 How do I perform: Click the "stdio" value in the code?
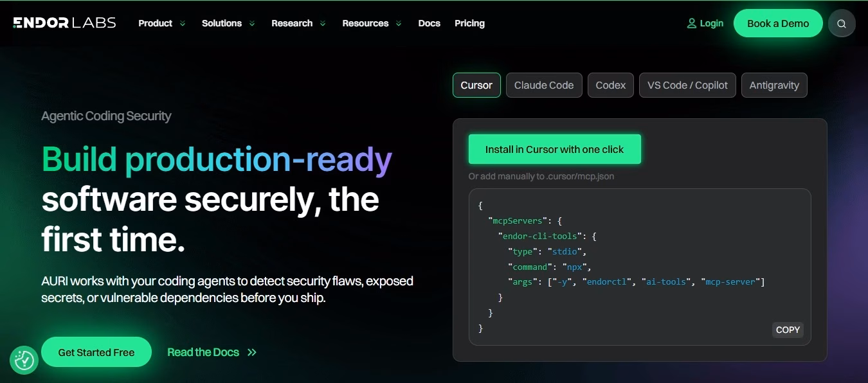564,251
